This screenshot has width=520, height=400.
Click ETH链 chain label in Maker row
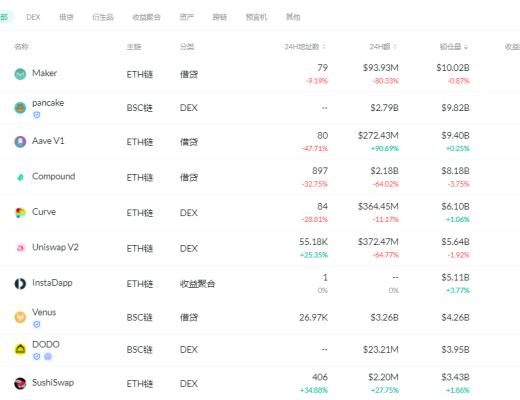point(140,74)
